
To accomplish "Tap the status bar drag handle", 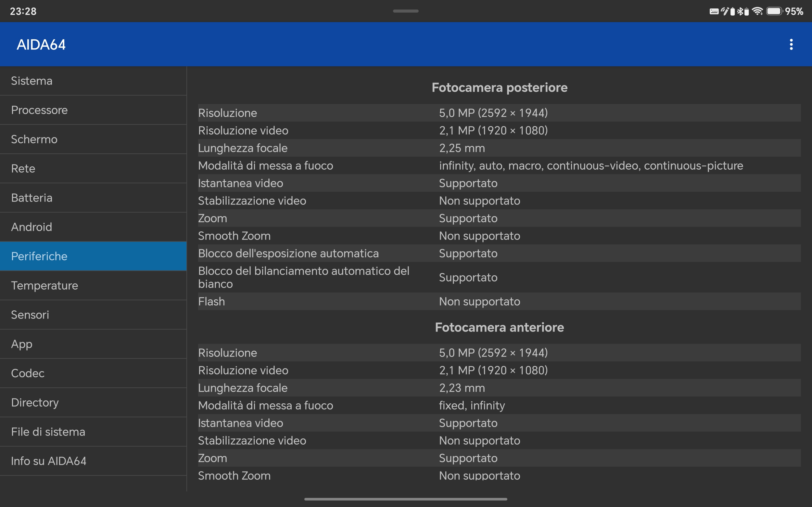I will [406, 11].
